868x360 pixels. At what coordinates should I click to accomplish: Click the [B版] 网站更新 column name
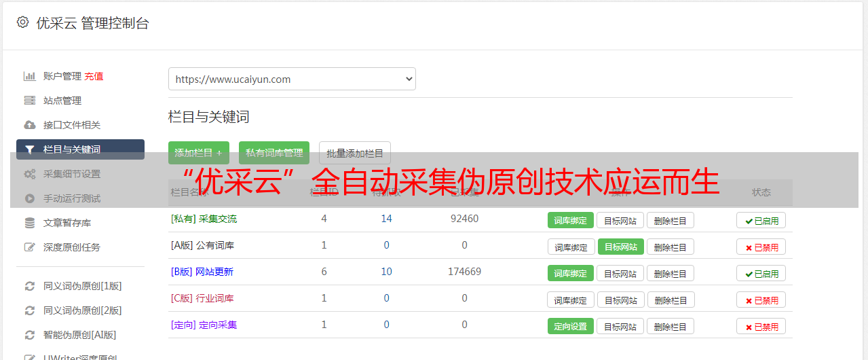pyautogui.click(x=202, y=272)
